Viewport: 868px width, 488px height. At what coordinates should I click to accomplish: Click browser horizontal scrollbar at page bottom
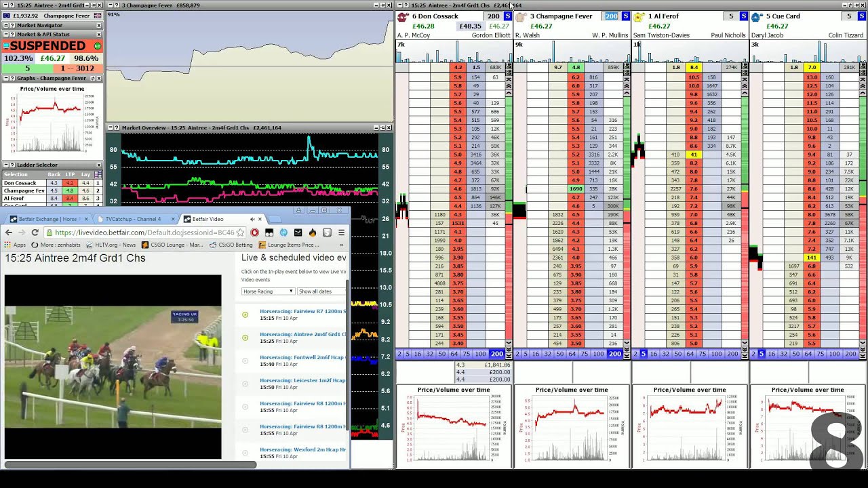[129, 464]
